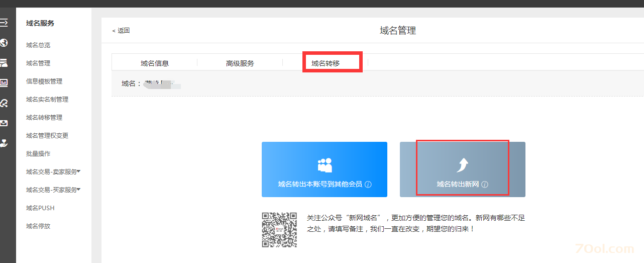Open 域名停放 in the sidebar menu

tap(38, 226)
